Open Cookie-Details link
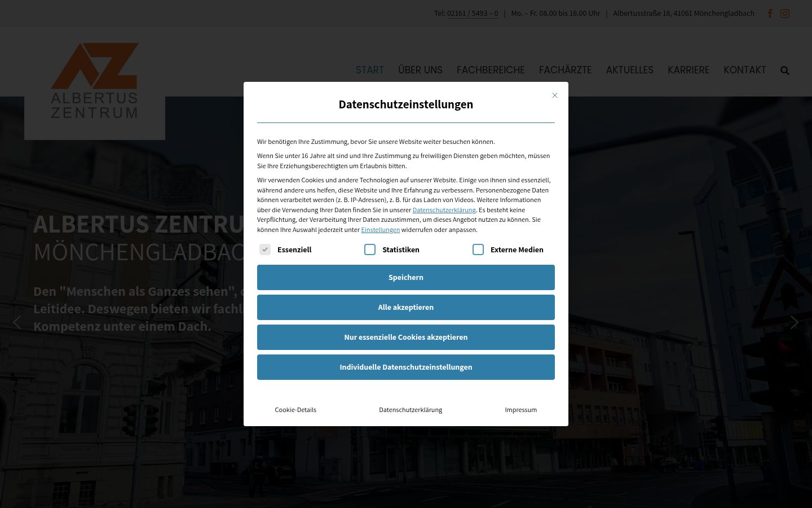The width and height of the screenshot is (812, 508). 295,410
